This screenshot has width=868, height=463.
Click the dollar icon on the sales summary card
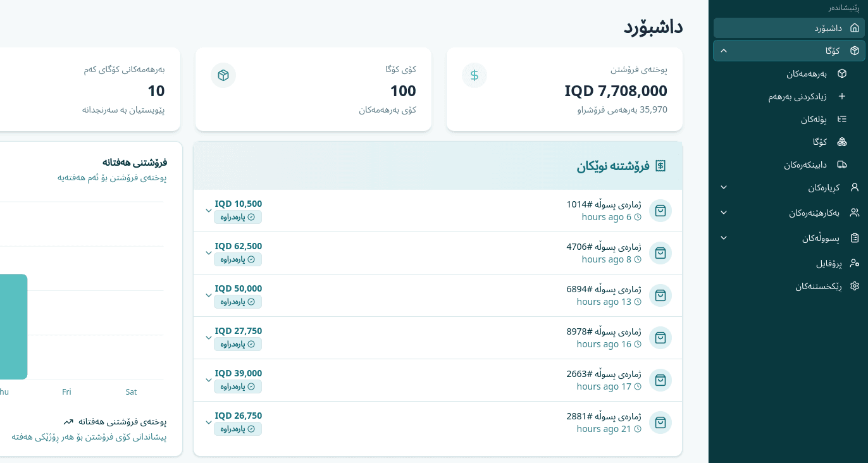[x=474, y=75]
